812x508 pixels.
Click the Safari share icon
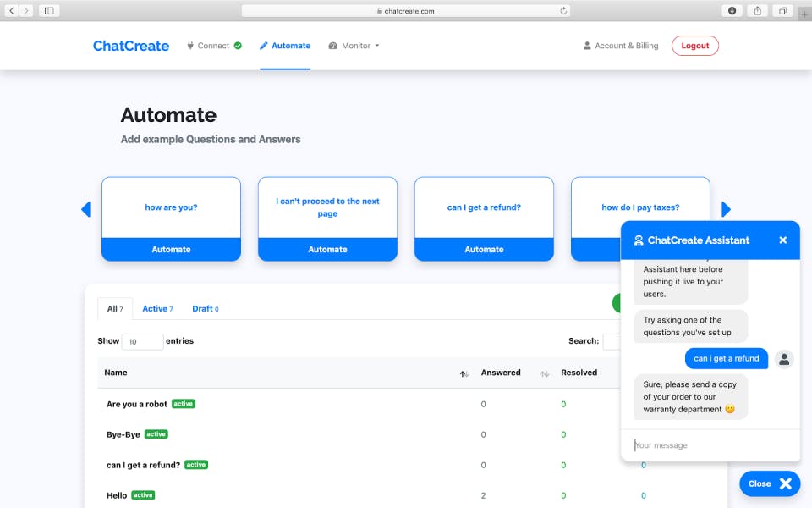point(758,11)
